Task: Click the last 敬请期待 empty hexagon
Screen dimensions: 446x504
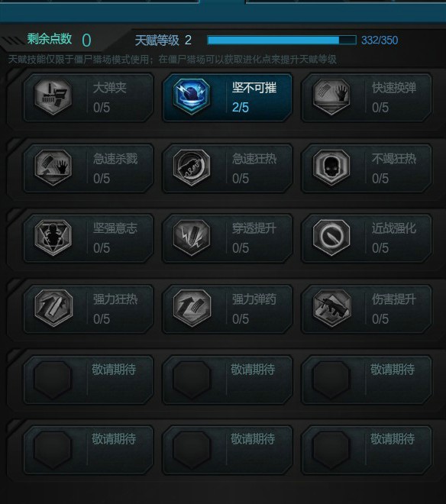Action: [331, 449]
